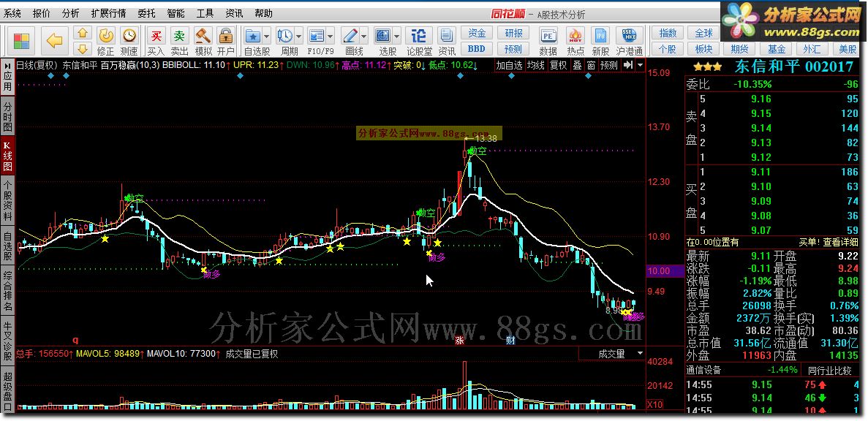Open 查看详细 order details link
Image resolution: width=868 pixels, height=421 pixels.
[841, 242]
